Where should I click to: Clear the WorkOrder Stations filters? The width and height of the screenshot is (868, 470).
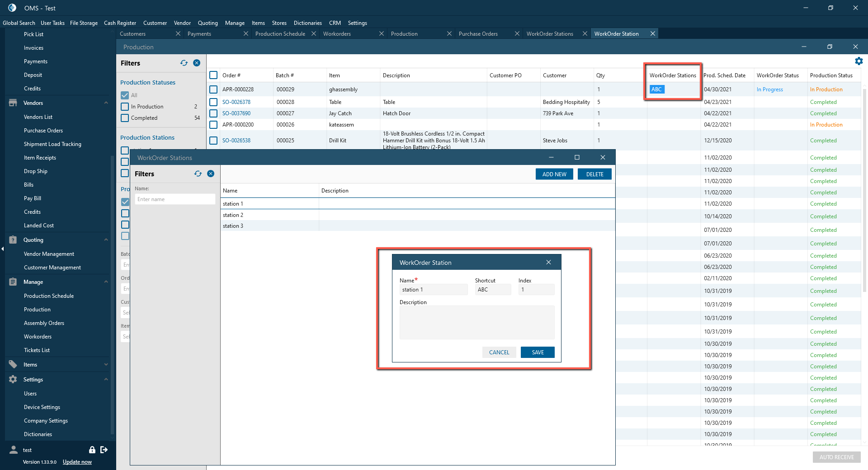(x=211, y=174)
